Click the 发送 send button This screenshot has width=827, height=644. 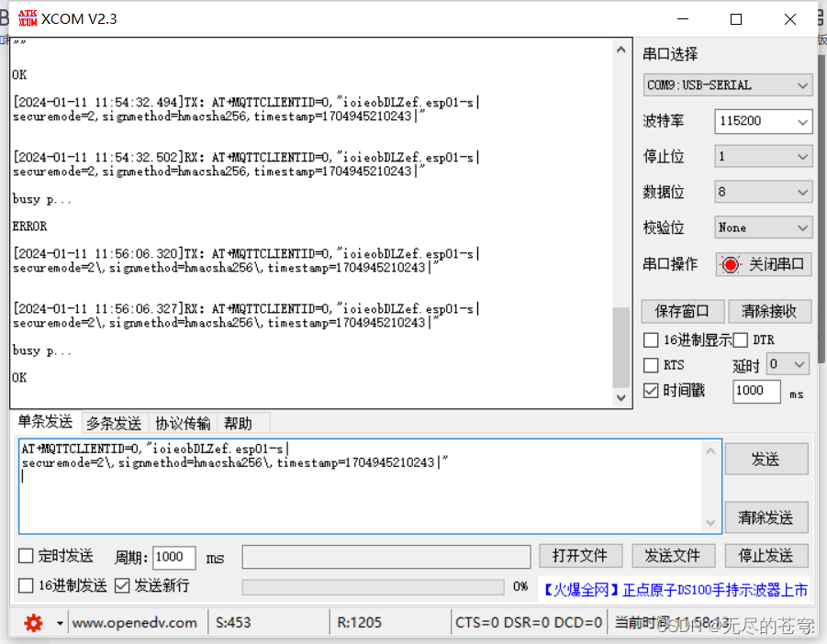766,459
